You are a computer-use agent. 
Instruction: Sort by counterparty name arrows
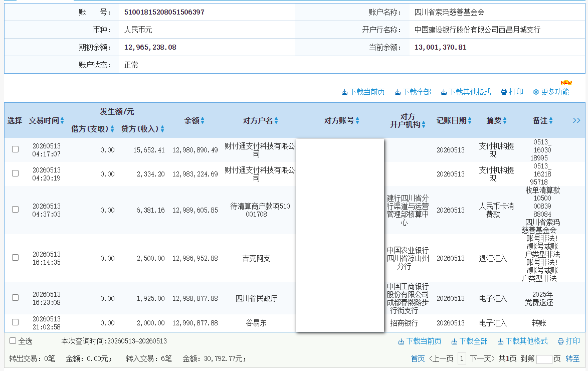276,120
